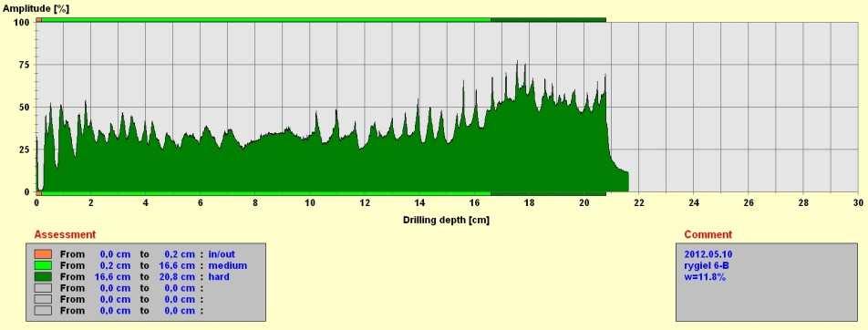Screen dimensions: 868x330
Task: Select the 'in/out' assessment label
Action: (x=222, y=254)
